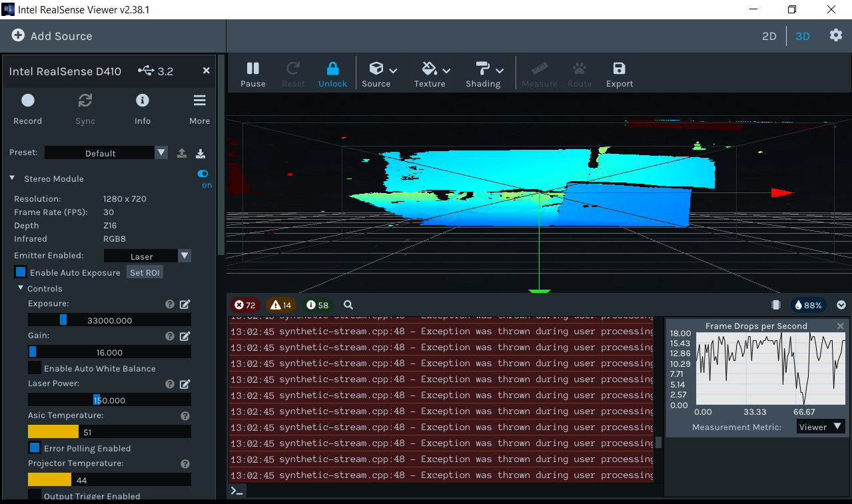Click the More options icon
852x504 pixels.
[x=199, y=100]
